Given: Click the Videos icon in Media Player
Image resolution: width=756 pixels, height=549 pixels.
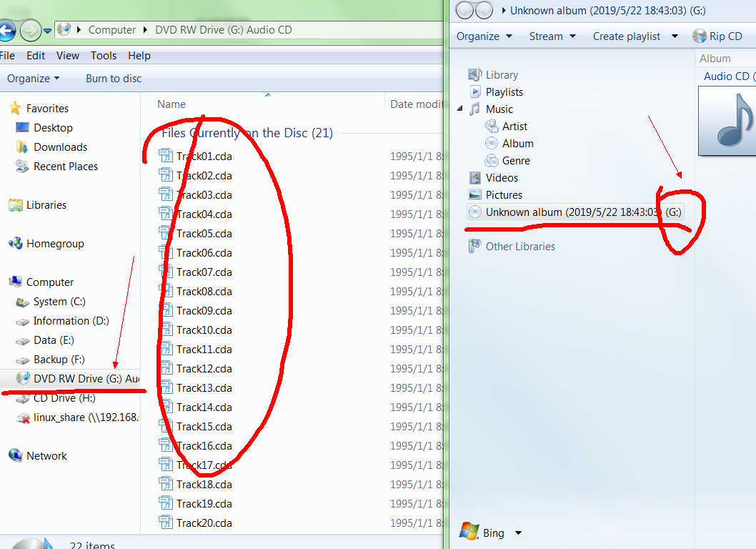Looking at the screenshot, I should [475, 177].
